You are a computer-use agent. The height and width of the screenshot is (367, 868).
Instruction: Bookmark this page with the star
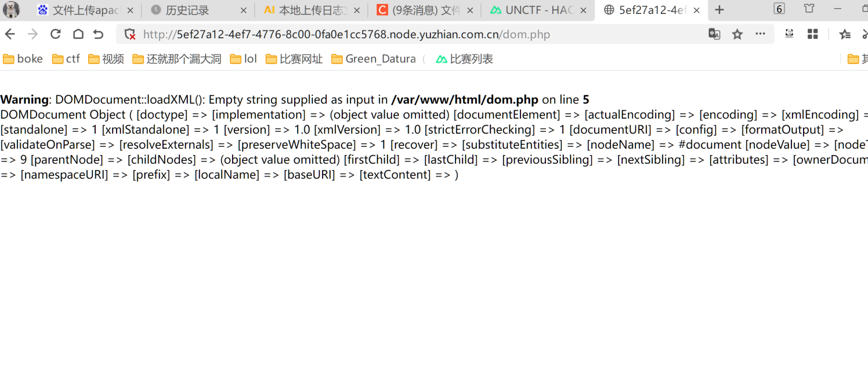(x=737, y=34)
